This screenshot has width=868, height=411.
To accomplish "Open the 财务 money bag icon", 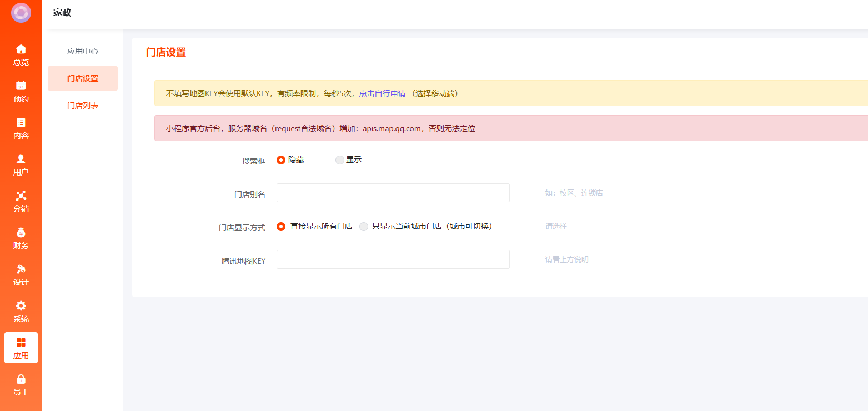I will pos(21,232).
